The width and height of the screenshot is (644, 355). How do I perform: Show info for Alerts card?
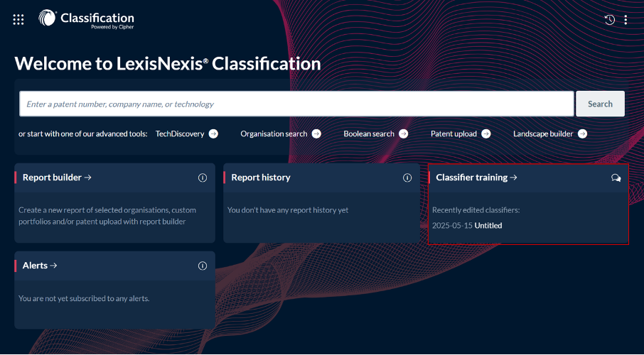(203, 266)
